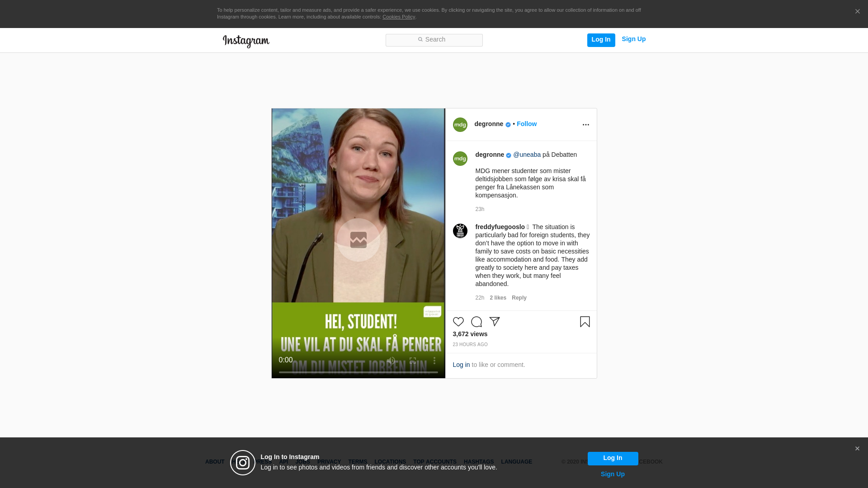
Task: Click the 23 HOURS AGO timestamp
Action: [x=470, y=345]
